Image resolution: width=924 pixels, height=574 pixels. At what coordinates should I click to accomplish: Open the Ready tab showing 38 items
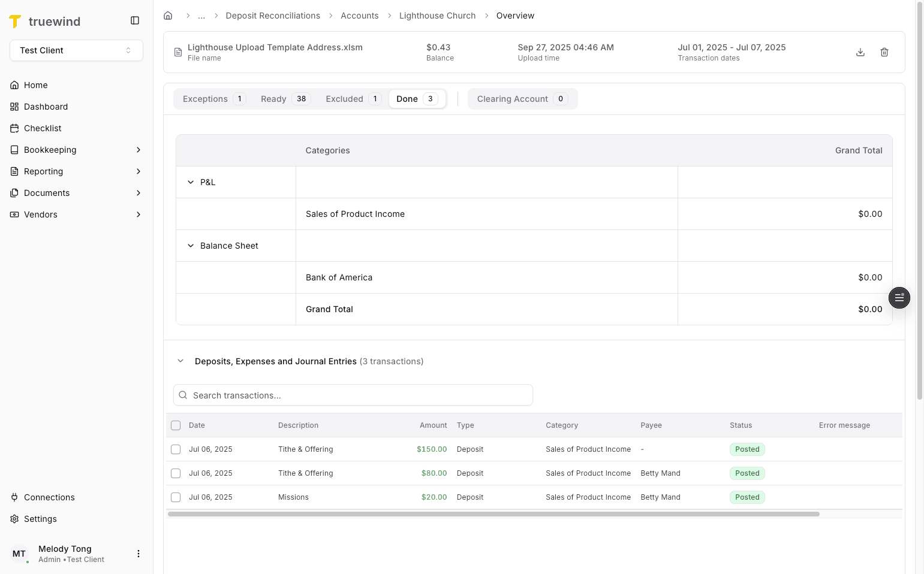coord(283,98)
